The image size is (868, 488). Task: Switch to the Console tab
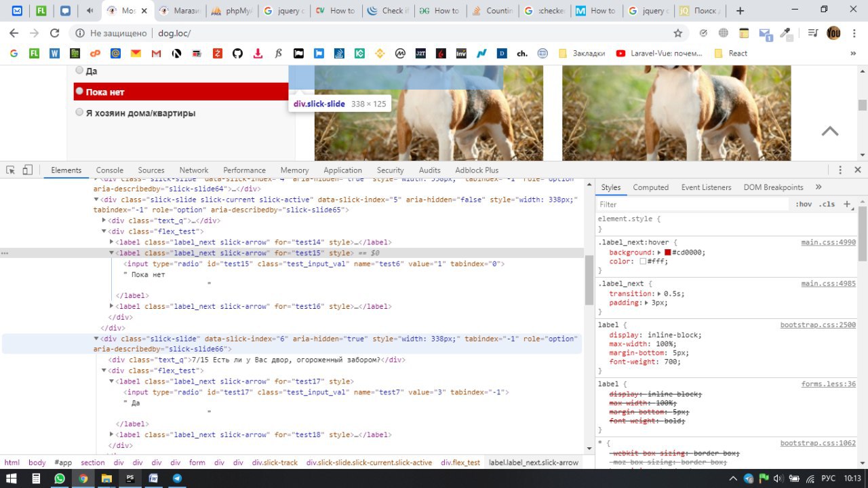[109, 170]
